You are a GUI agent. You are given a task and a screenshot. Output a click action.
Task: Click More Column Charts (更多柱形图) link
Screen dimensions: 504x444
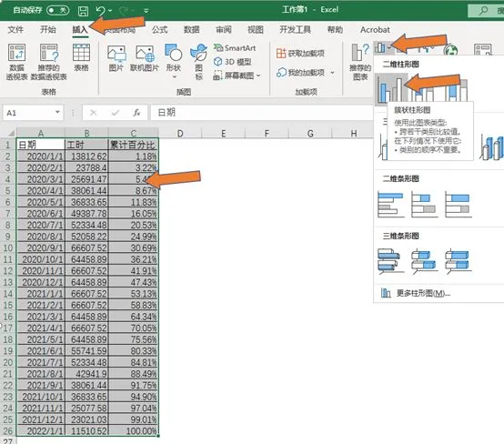point(416,293)
